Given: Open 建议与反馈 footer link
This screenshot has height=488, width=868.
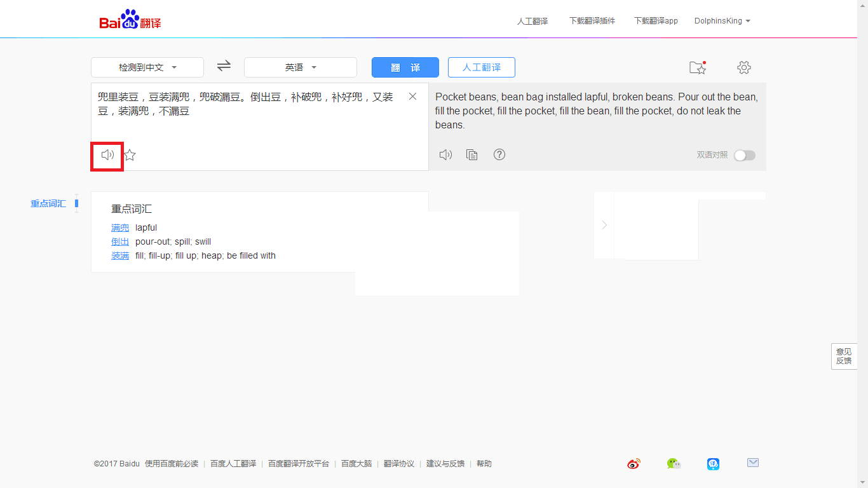Looking at the screenshot, I should coord(445,464).
